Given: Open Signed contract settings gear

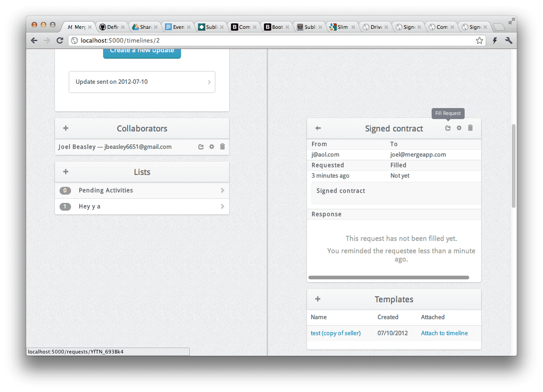Looking at the screenshot, I should point(459,128).
